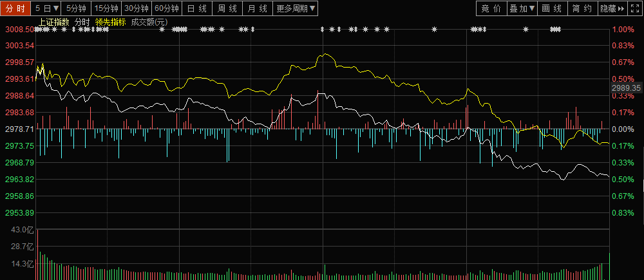Open the 叠加 overlay dropdown
Screen dimensions: 644x280
pos(522,8)
